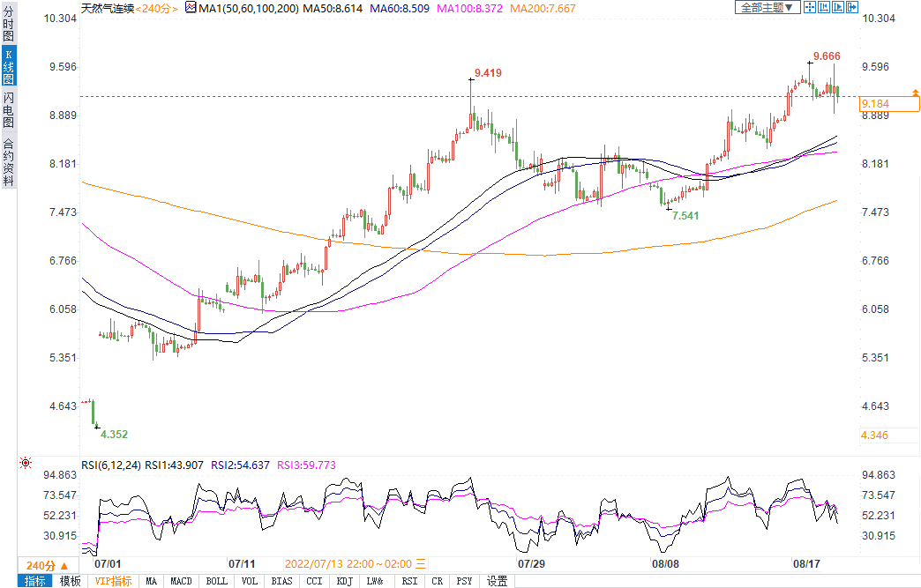The image size is (921, 588).
Task: Show the KDJ indicator
Action: pyautogui.click(x=343, y=581)
